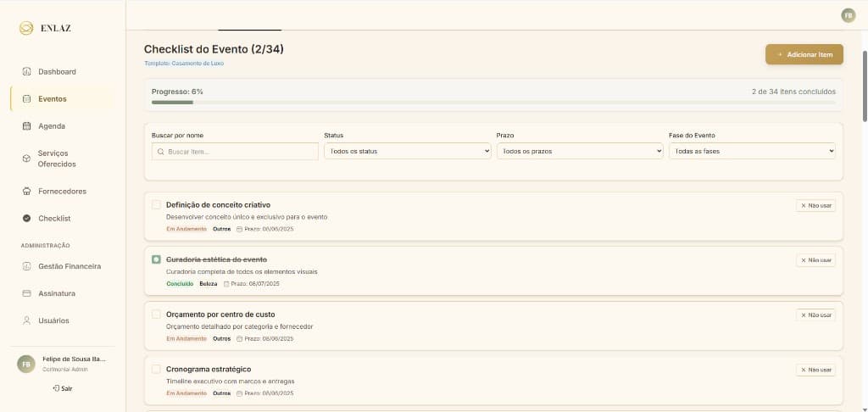The height and width of the screenshot is (412, 868).
Task: Open the Prazo filter dropdown
Action: point(580,151)
